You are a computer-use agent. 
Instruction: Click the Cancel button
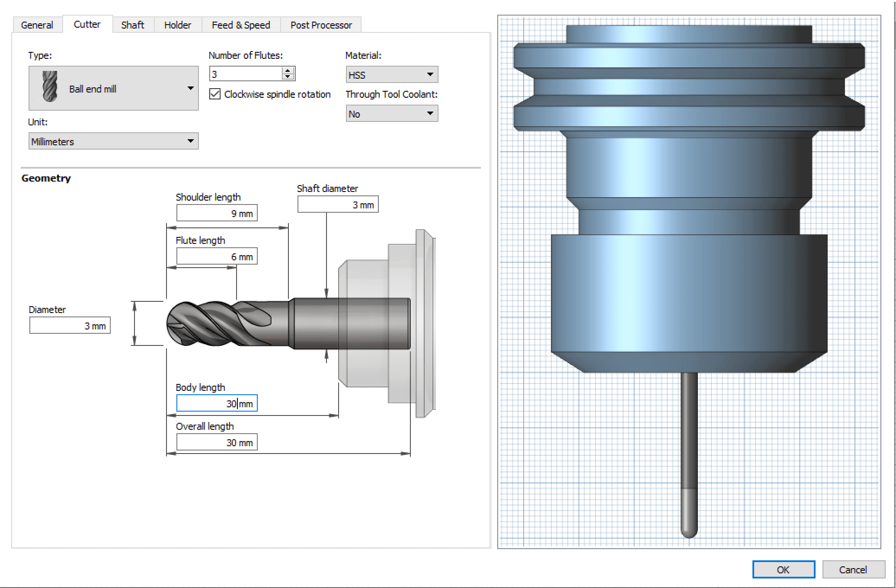(853, 569)
